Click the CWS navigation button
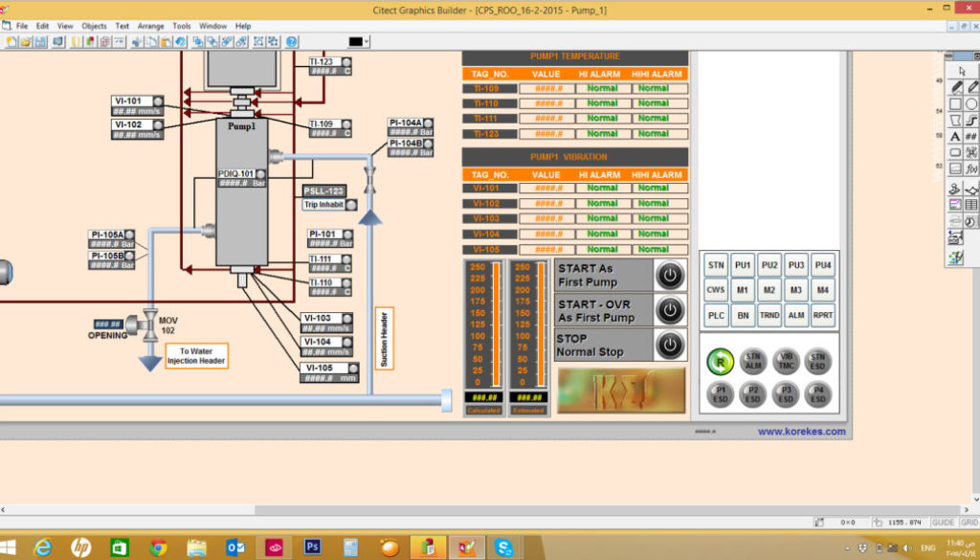980x560 pixels. [716, 290]
